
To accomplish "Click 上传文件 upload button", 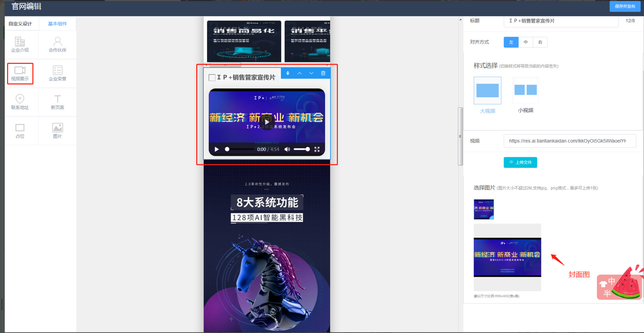I will [x=520, y=162].
